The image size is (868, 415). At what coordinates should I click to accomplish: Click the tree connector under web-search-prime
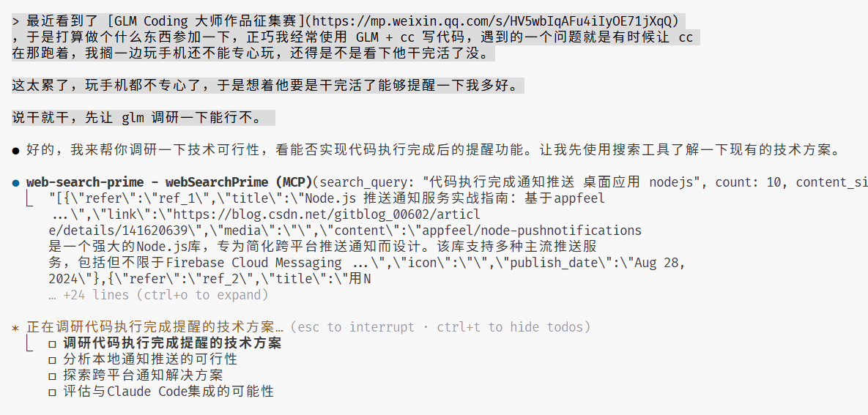(x=29, y=198)
